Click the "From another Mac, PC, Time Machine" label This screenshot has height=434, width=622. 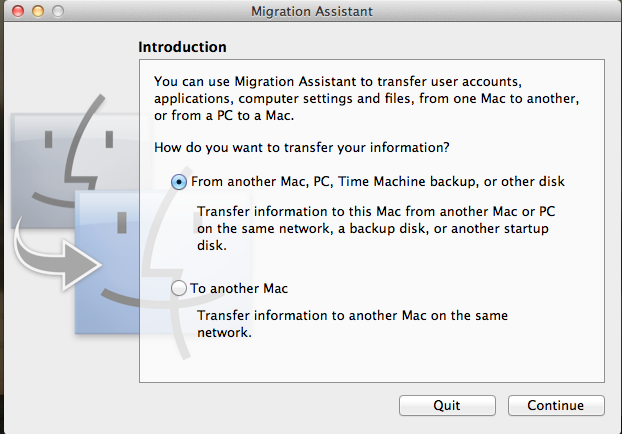(378, 182)
